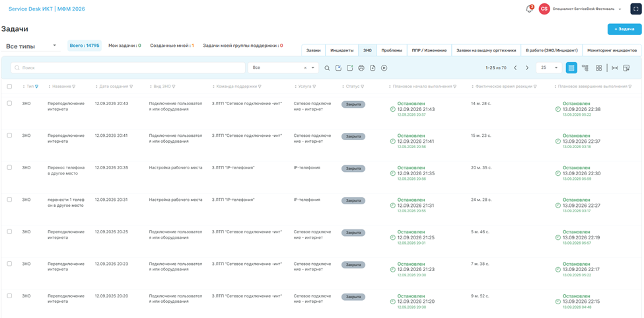644x318 pixels.
Task: Tick checkbox for task created 20:35
Action: click(x=9, y=168)
